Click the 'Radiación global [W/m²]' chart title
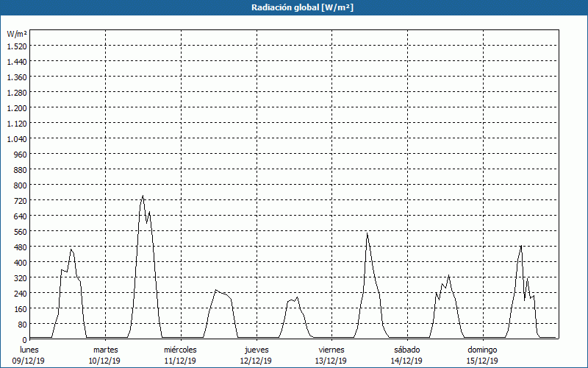The height and width of the screenshot is (368, 588). coord(302,7)
